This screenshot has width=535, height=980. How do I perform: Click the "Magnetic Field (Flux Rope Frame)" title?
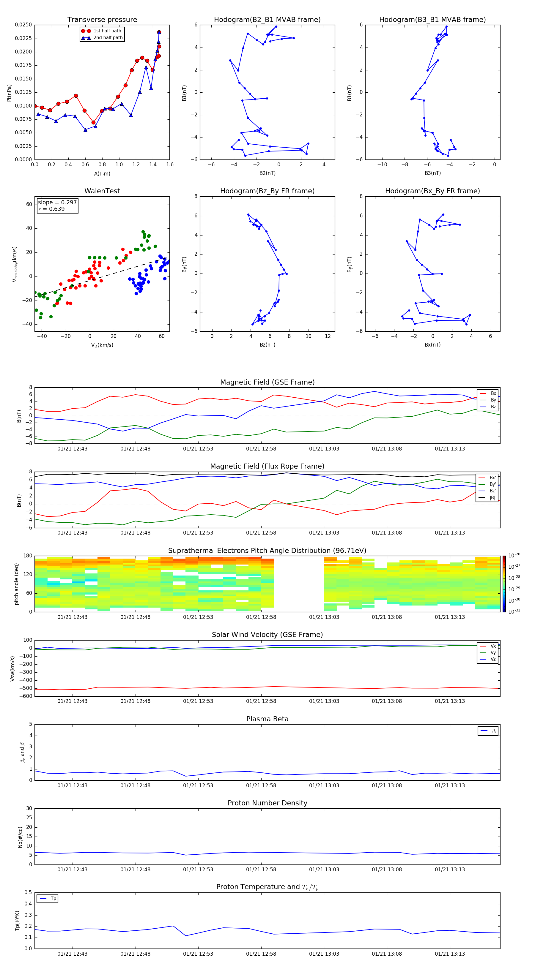pos(267,467)
